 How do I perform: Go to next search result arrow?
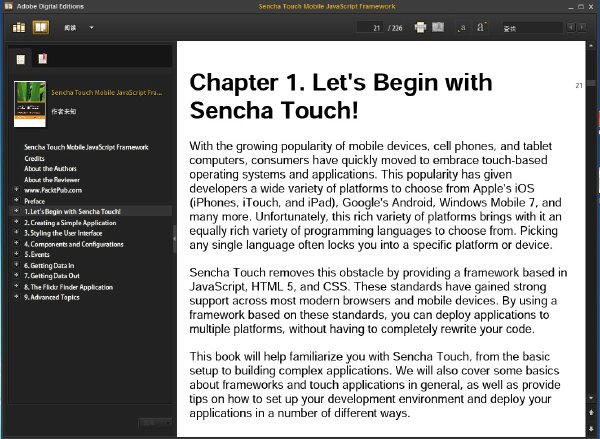tap(581, 28)
